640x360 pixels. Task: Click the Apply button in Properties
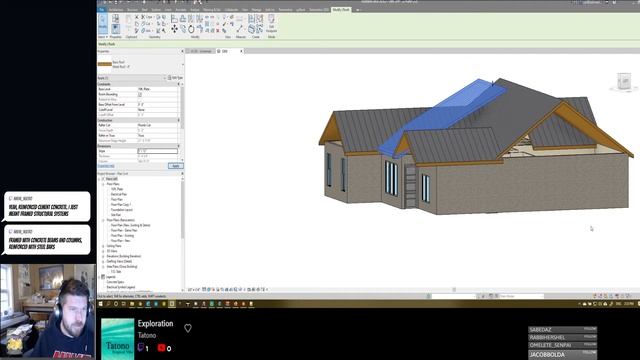tap(176, 166)
